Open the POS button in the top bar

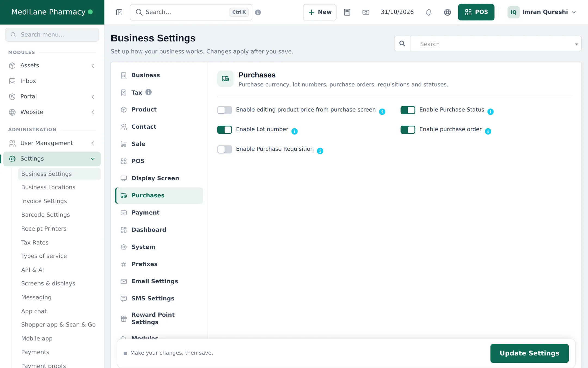476,12
